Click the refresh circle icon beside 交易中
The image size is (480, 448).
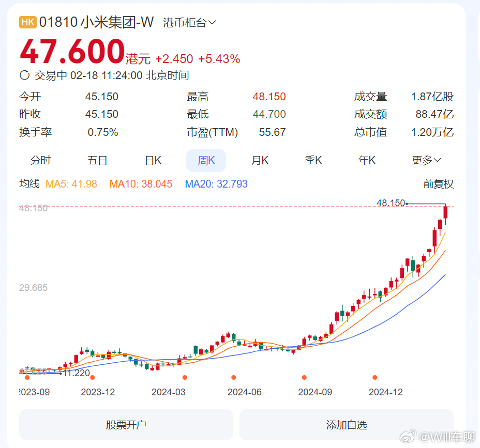[x=24, y=75]
